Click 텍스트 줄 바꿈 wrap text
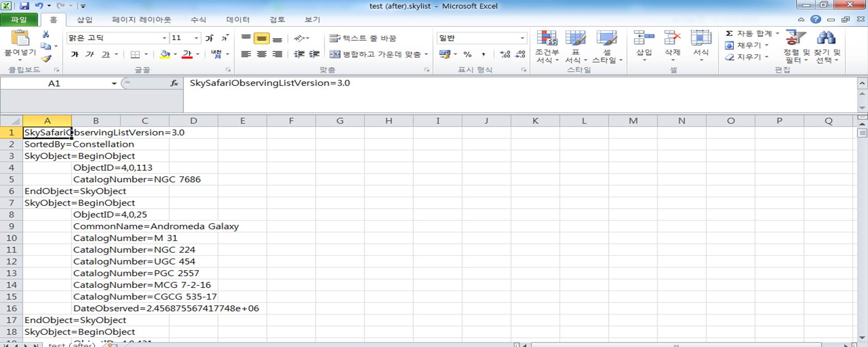The width and height of the screenshot is (868, 347). coord(363,38)
